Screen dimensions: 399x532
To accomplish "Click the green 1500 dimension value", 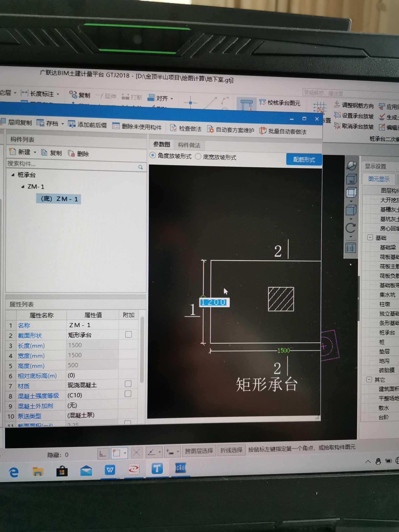I will pyautogui.click(x=283, y=350).
